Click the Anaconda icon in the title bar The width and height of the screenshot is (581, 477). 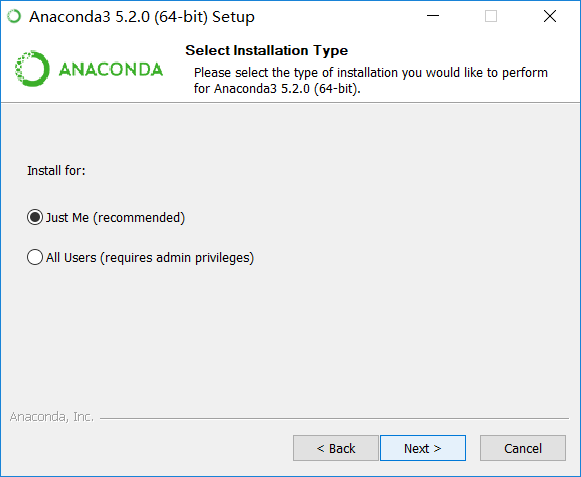point(14,16)
